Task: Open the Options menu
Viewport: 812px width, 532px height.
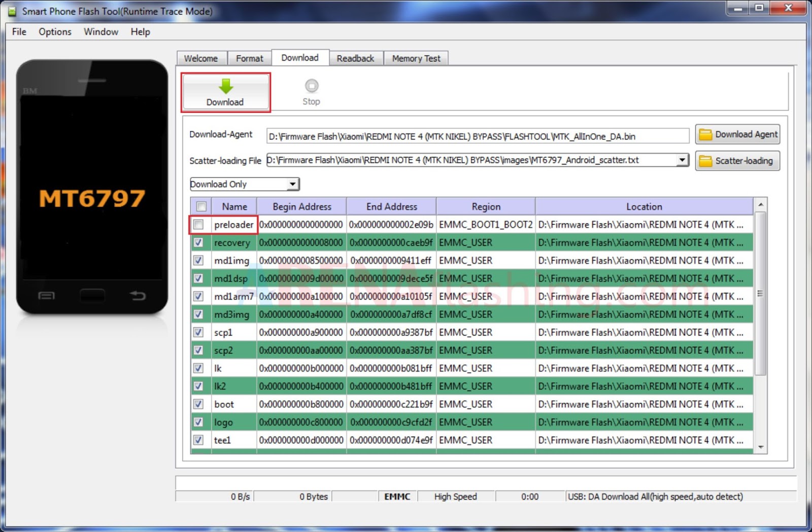Action: tap(55, 31)
